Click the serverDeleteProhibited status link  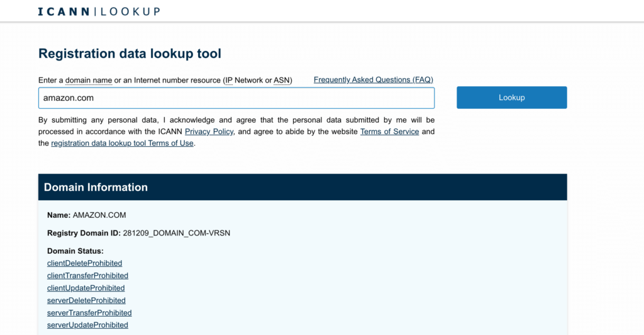pos(86,300)
